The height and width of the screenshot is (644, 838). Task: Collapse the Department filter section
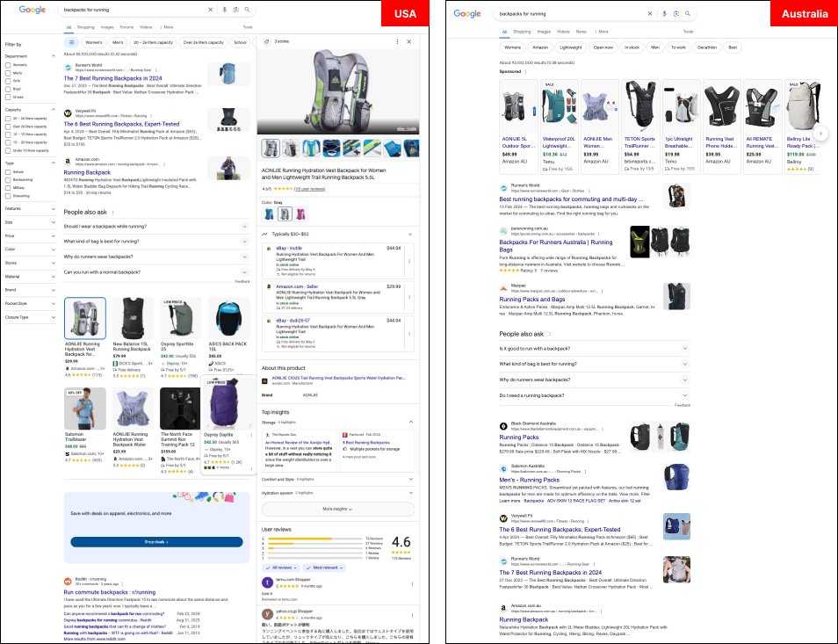(53, 56)
